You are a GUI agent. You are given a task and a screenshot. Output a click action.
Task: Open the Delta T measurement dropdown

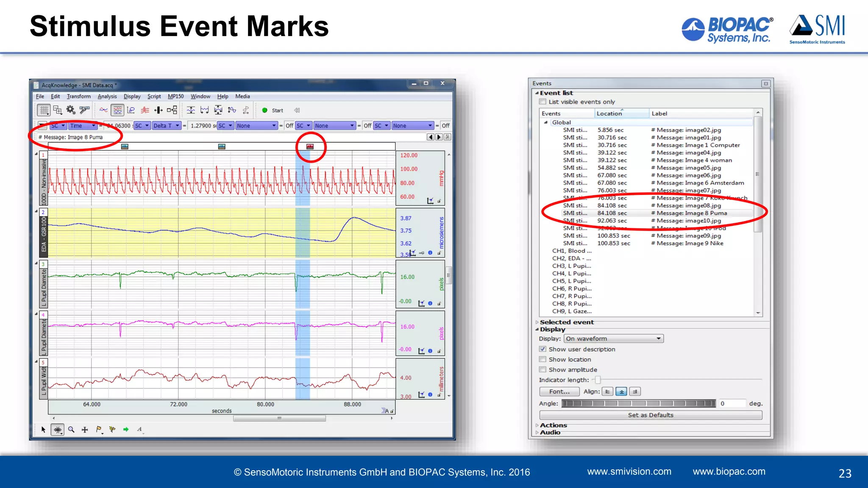[x=167, y=125]
